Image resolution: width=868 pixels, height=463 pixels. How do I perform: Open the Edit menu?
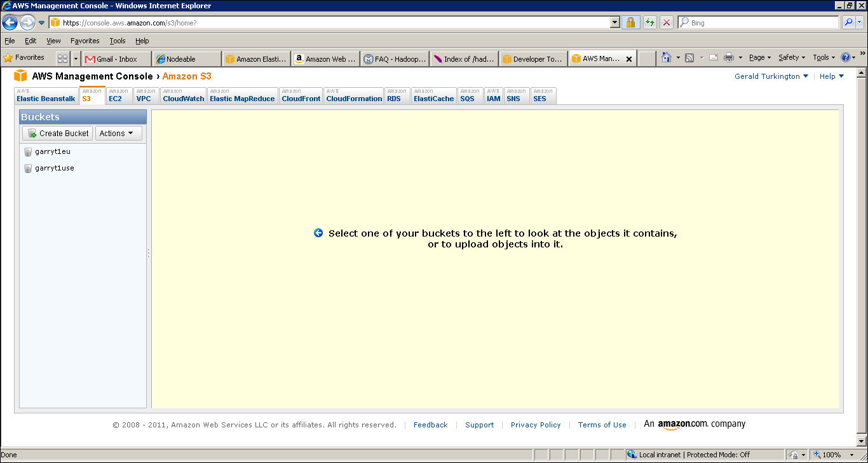(x=31, y=41)
